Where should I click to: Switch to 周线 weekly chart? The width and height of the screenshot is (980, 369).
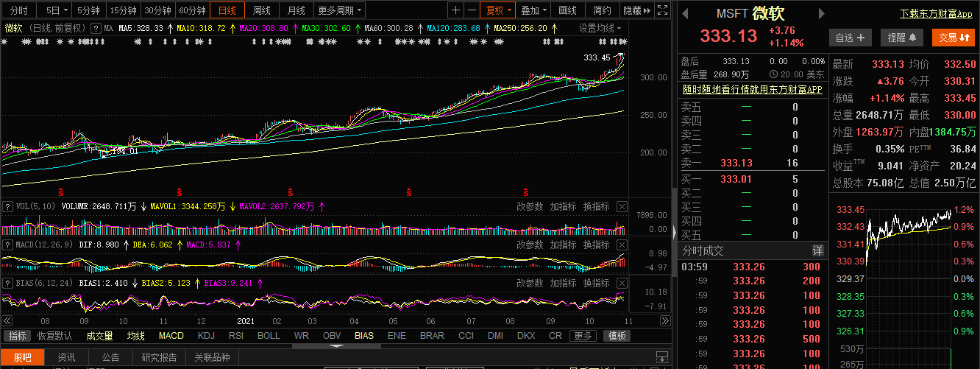coord(262,10)
